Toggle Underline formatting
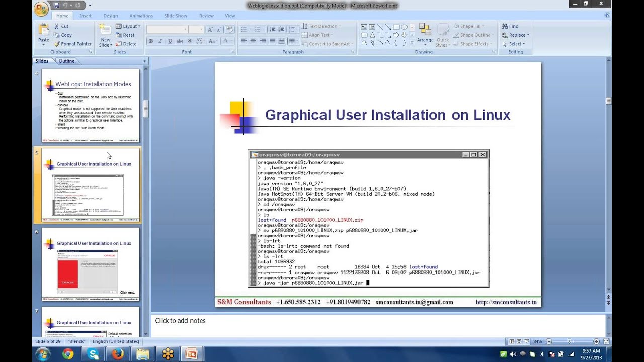The width and height of the screenshot is (644, 362). pos(170,41)
